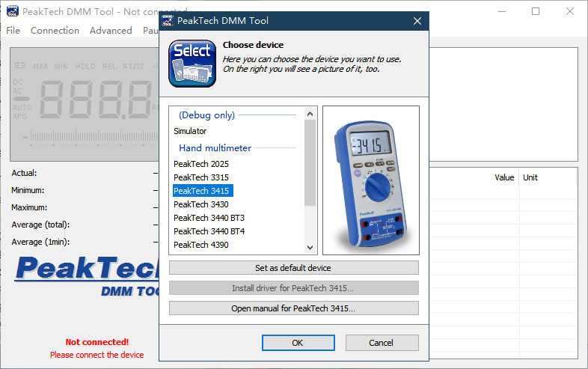Screen dimensions: 588x369
Task: Click the PeakTech 3415 multimeter picture
Action: tap(370, 180)
